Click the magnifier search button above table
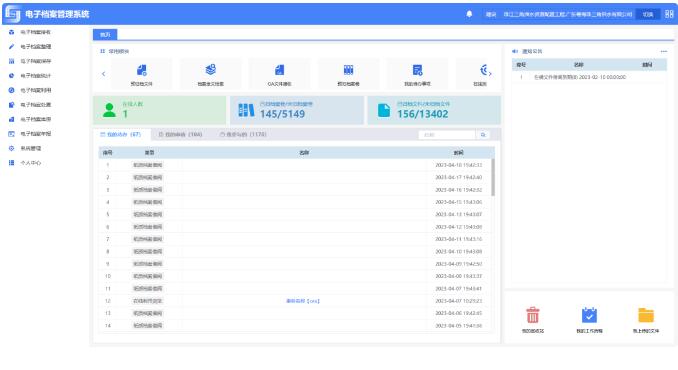 coord(483,135)
